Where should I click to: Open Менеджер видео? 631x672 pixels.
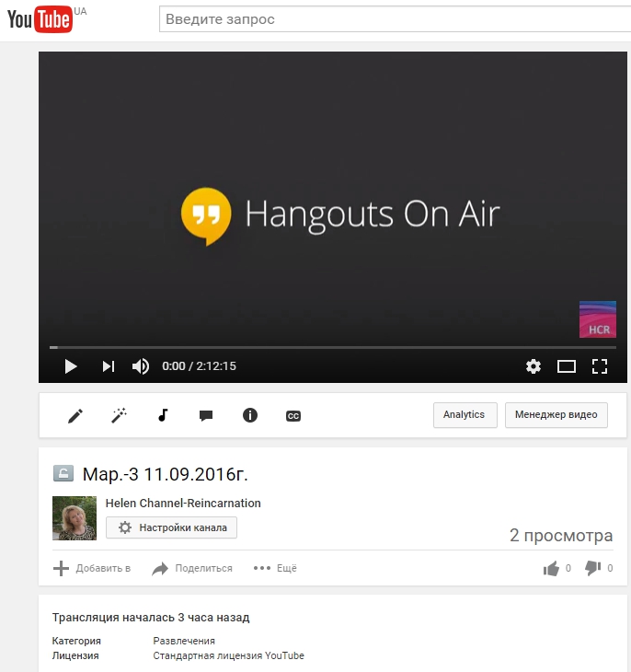click(x=556, y=415)
